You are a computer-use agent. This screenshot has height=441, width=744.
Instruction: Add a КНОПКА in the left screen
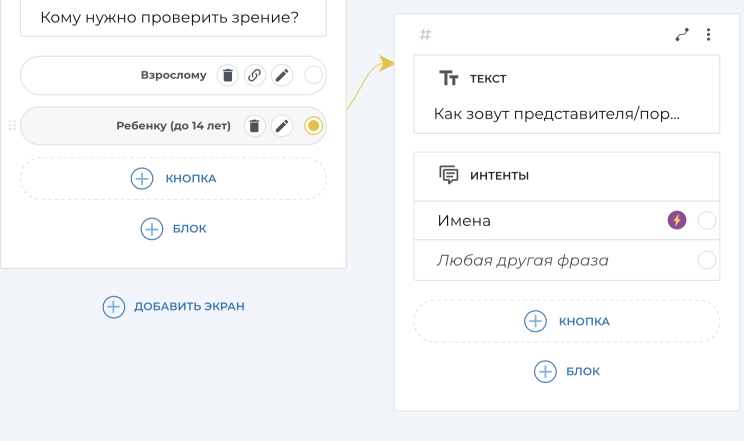coord(173,178)
